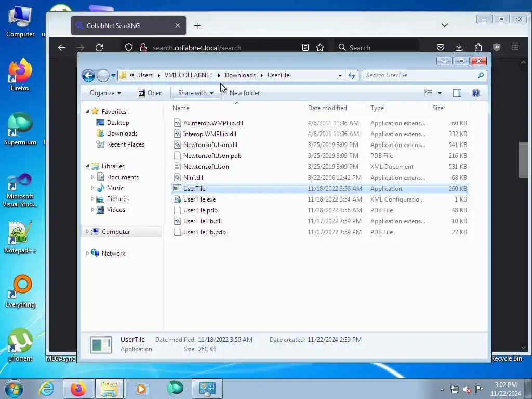
Task: Click VM1.COLLABNET breadcrumb segment
Action: click(189, 75)
